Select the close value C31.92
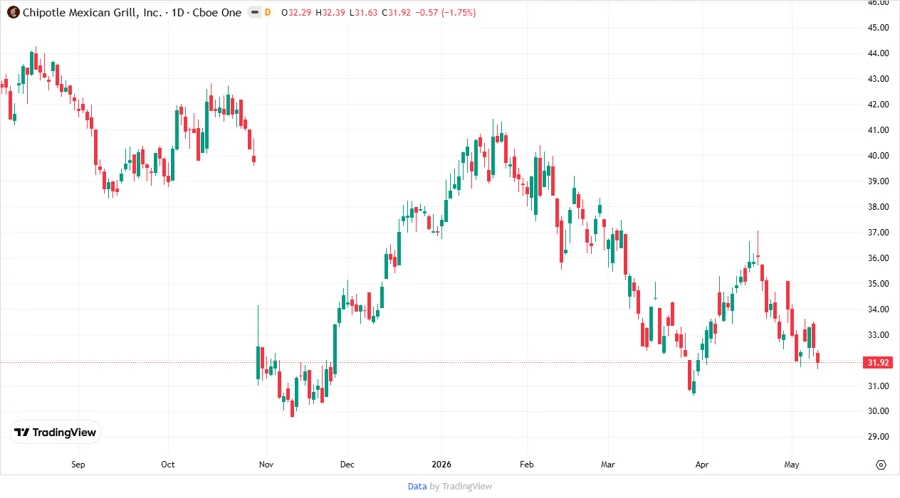Screen dimensions: 900x498 pos(397,13)
